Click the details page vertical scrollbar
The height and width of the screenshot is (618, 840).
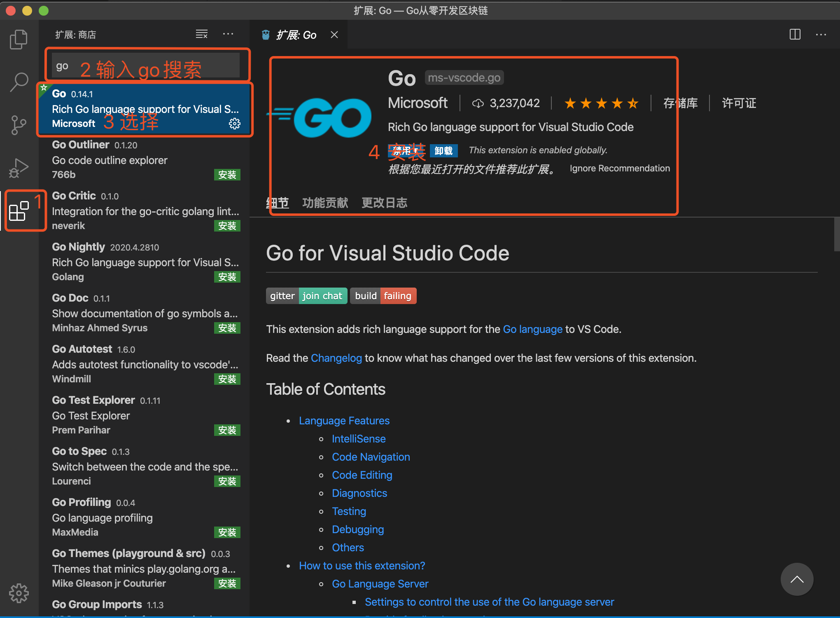click(837, 234)
